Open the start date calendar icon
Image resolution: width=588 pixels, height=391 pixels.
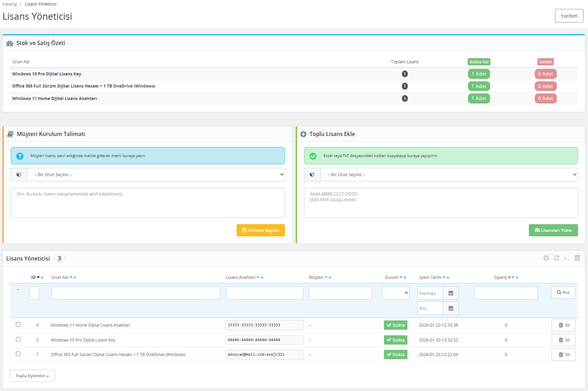click(x=451, y=293)
